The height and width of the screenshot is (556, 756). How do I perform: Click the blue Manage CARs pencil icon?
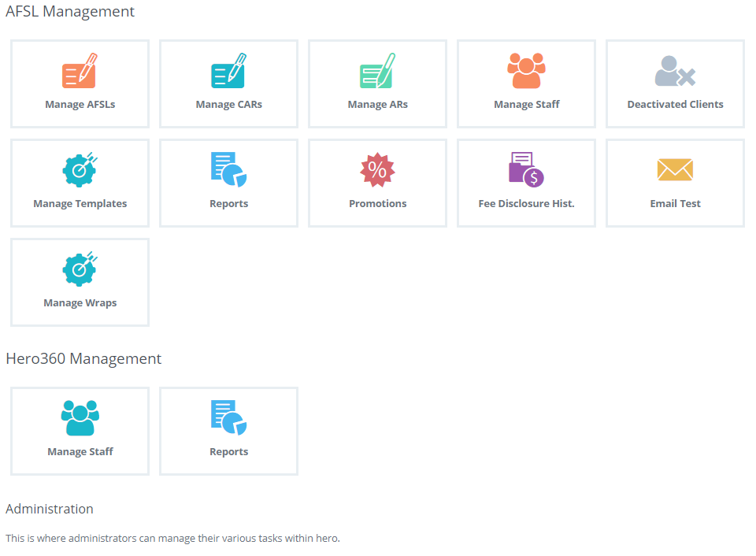click(x=228, y=71)
